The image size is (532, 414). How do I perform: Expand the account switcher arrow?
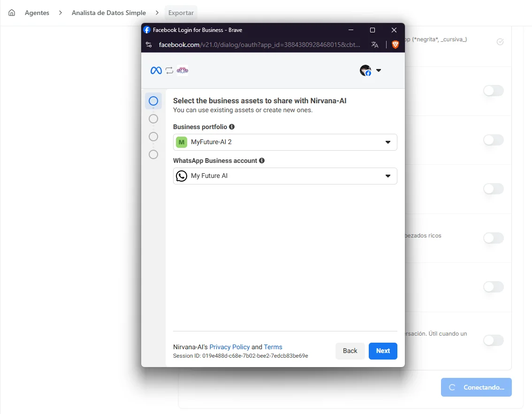[379, 70]
